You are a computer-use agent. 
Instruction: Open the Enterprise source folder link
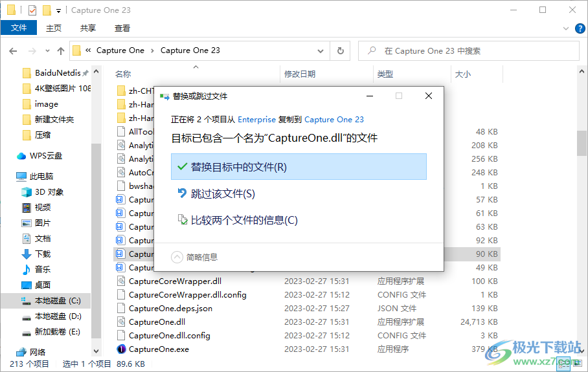pyautogui.click(x=256, y=120)
